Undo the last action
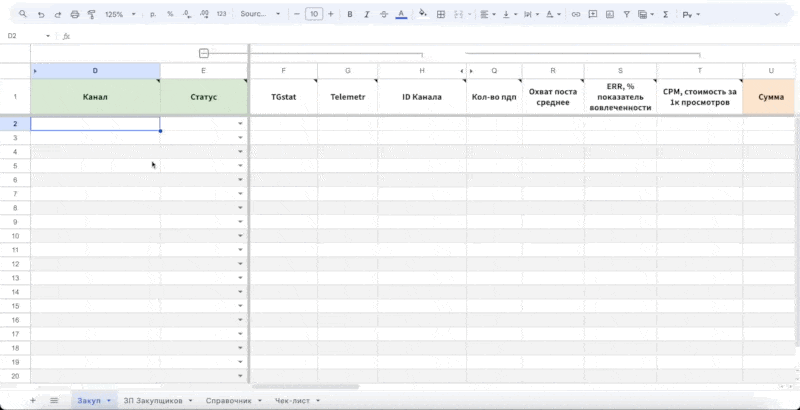Viewport: 800px width, 410px height. tap(41, 14)
